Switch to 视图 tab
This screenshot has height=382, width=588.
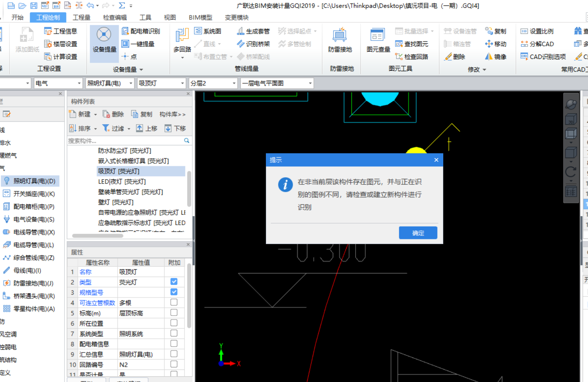pyautogui.click(x=170, y=17)
